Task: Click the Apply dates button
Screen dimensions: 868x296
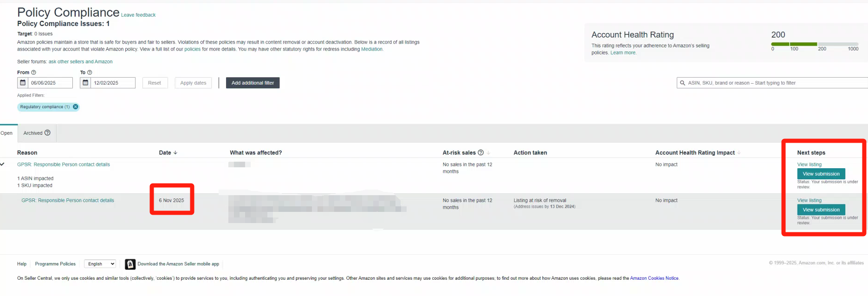Action: pyautogui.click(x=193, y=83)
